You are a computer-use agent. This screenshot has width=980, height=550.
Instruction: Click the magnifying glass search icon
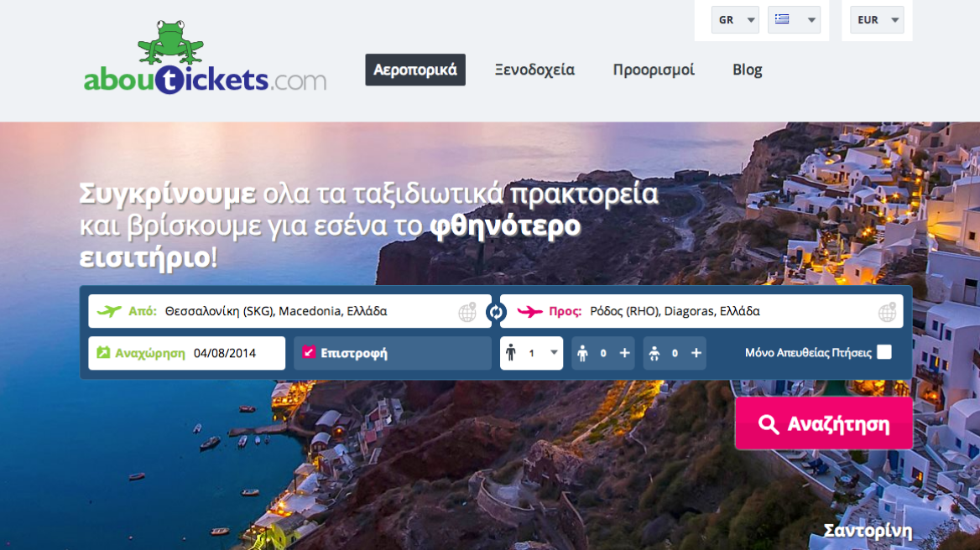pos(768,423)
